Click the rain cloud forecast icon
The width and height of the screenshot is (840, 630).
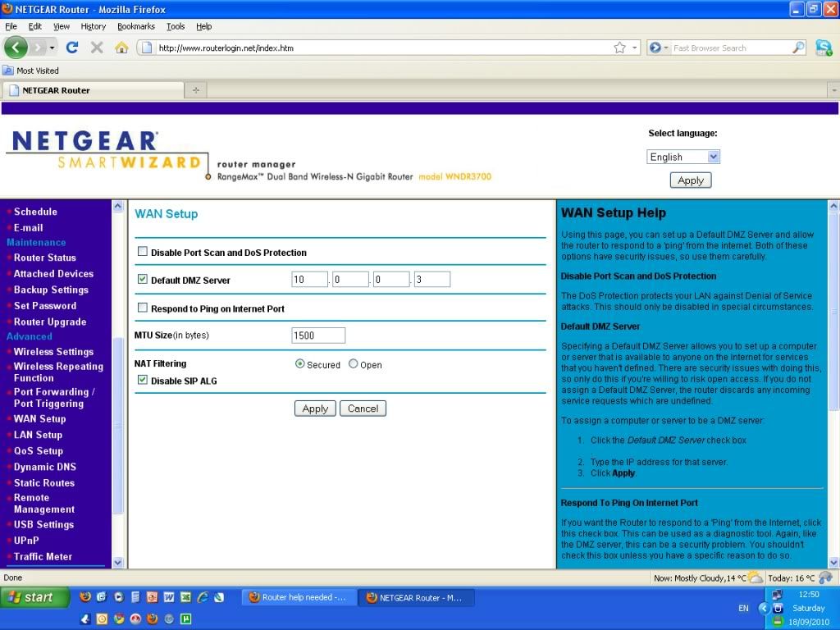(825, 577)
